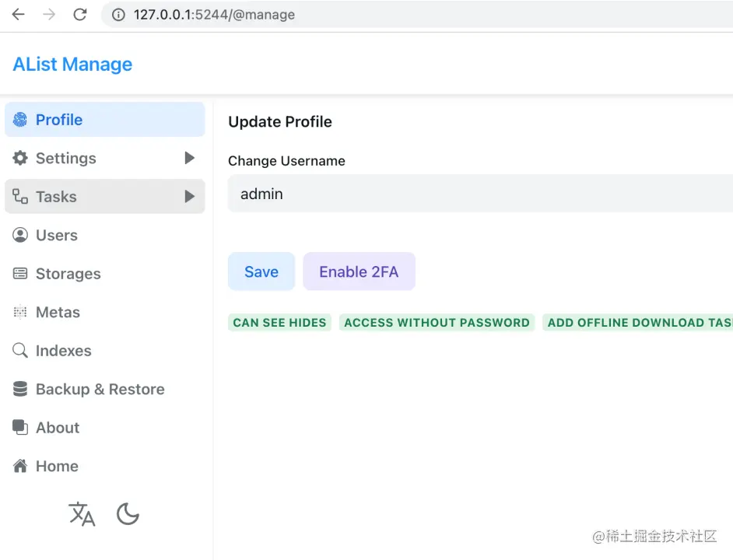Click the browser address bar URL
Viewport: 733px width, 560px height.
pos(214,15)
